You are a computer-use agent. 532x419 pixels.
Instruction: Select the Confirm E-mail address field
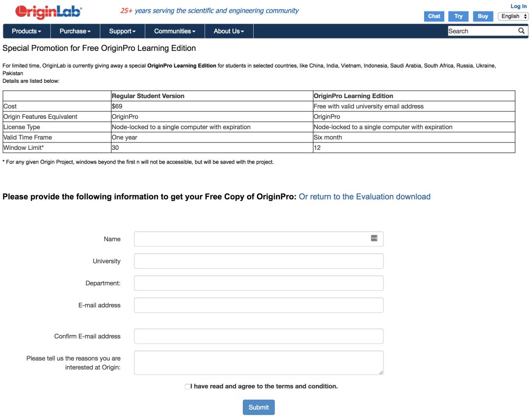tap(259, 336)
